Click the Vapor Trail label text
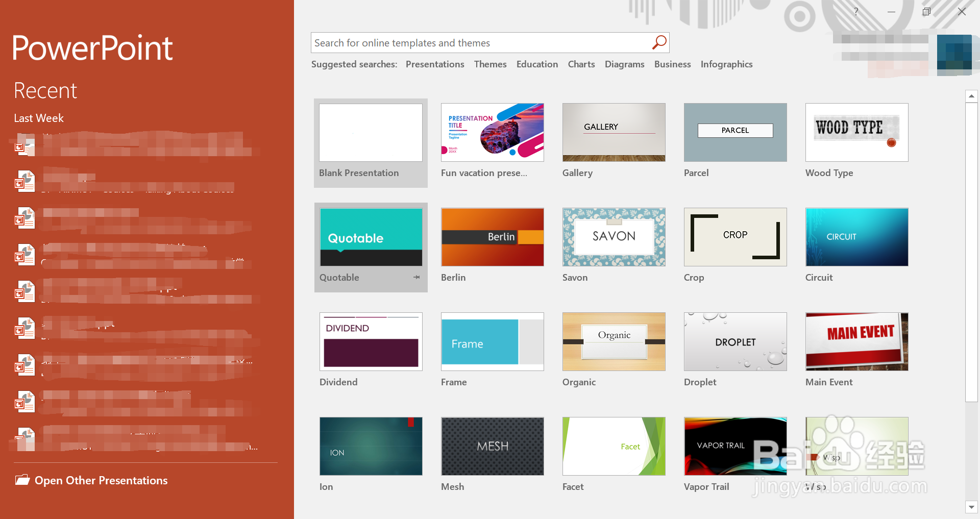Image resolution: width=980 pixels, height=519 pixels. tap(706, 487)
